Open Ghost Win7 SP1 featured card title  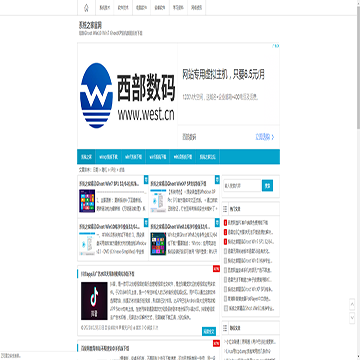click(109, 184)
